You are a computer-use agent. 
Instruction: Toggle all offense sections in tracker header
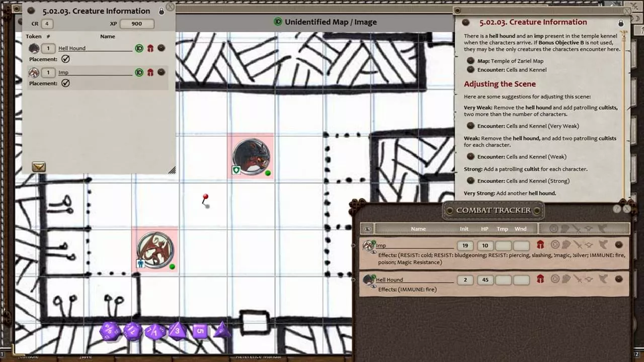[x=577, y=229]
